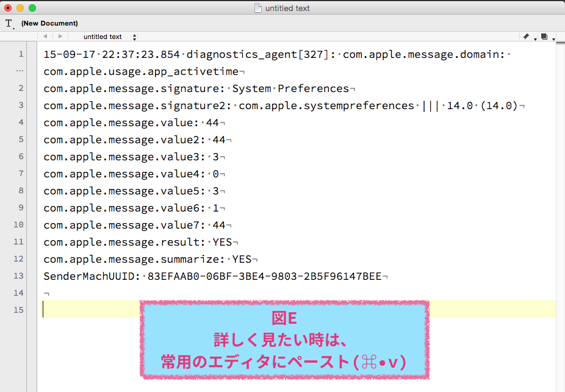The width and height of the screenshot is (565, 392).
Task: Open the pencil icon dropdown arrow
Action: pos(535,38)
